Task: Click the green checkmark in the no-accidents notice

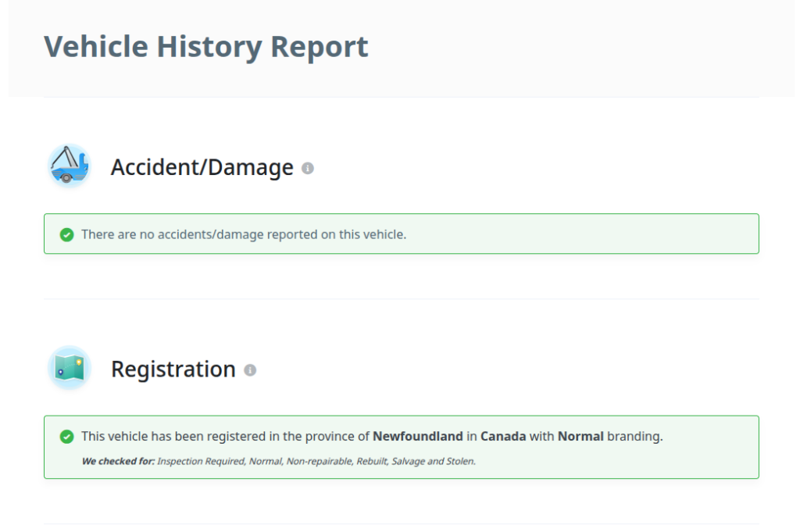Action: [x=67, y=234]
